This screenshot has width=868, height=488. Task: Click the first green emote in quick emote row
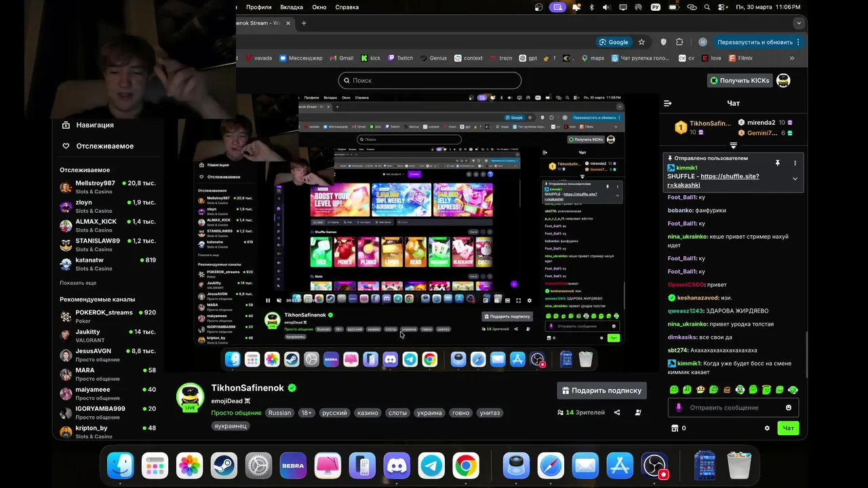[674, 390]
